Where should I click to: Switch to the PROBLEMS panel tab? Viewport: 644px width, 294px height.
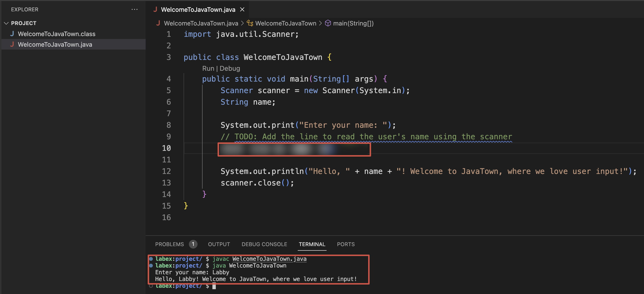point(169,244)
